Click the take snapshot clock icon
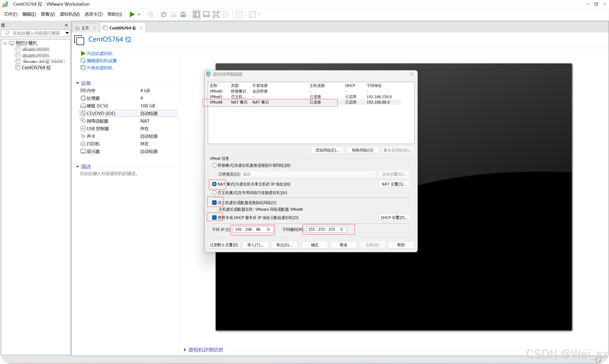Screen dimensions: 609x364 tap(163, 14)
